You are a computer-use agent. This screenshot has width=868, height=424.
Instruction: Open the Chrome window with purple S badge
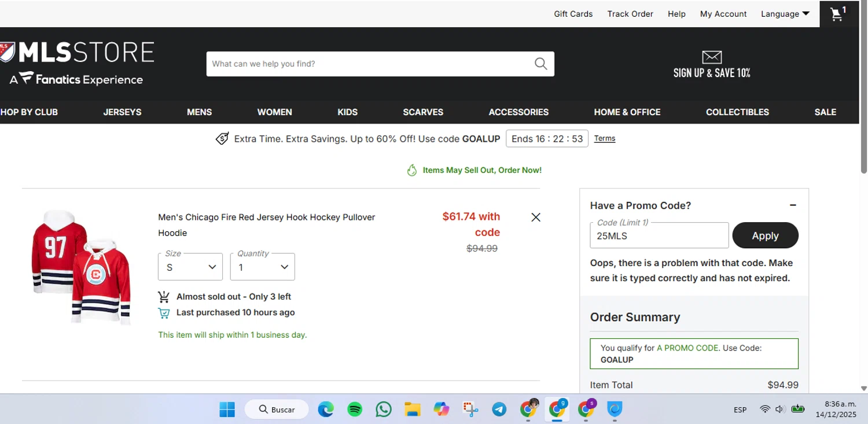586,409
